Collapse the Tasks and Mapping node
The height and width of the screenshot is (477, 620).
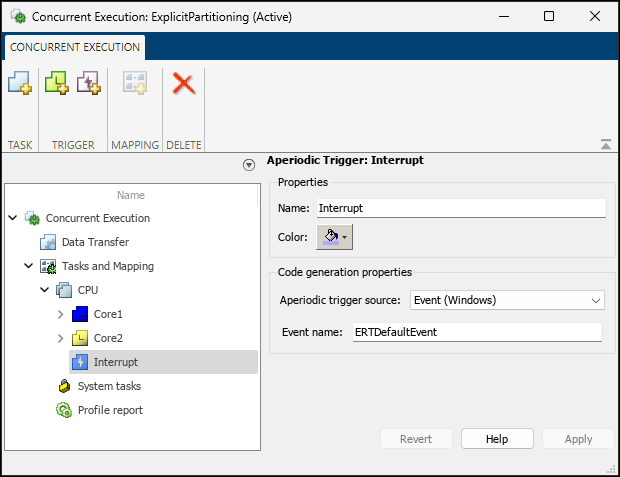coord(28,266)
